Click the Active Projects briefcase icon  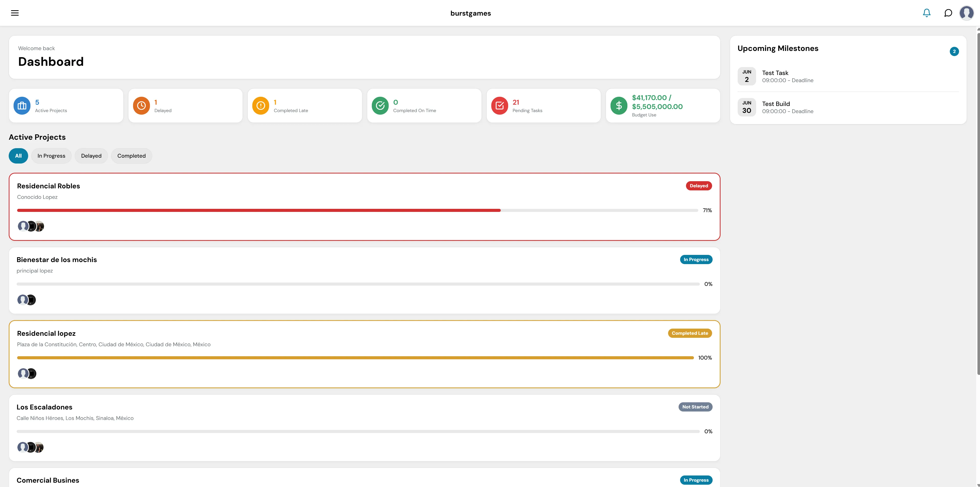(22, 106)
